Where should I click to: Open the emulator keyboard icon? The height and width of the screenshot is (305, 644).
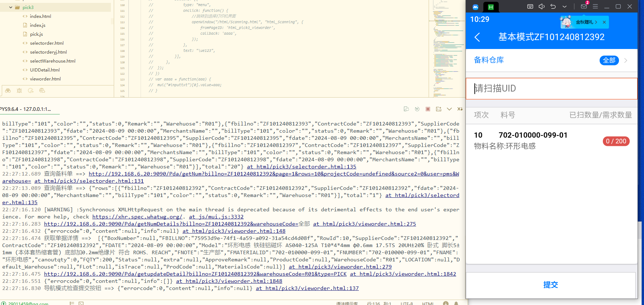click(x=530, y=6)
